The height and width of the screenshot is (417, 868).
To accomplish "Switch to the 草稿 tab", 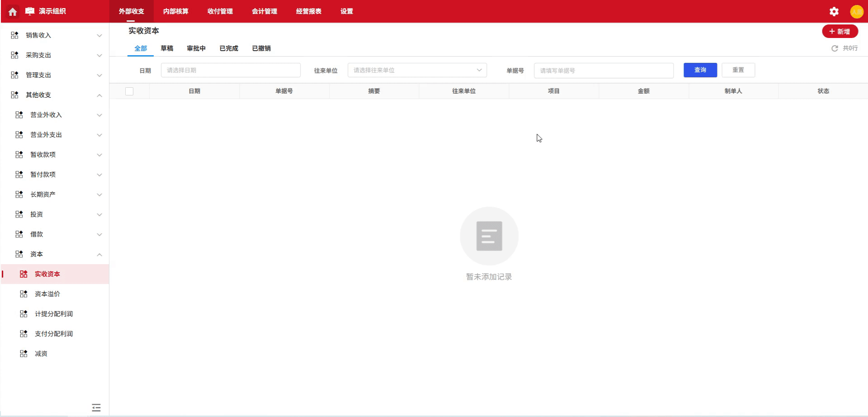I will 168,48.
